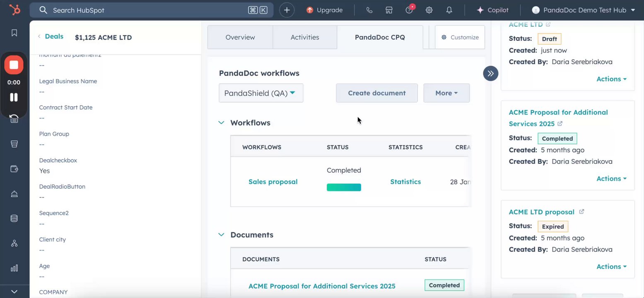Viewport: 644px width, 298px height.
Task: Open Actions menu for the Draft document
Action: point(611,79)
